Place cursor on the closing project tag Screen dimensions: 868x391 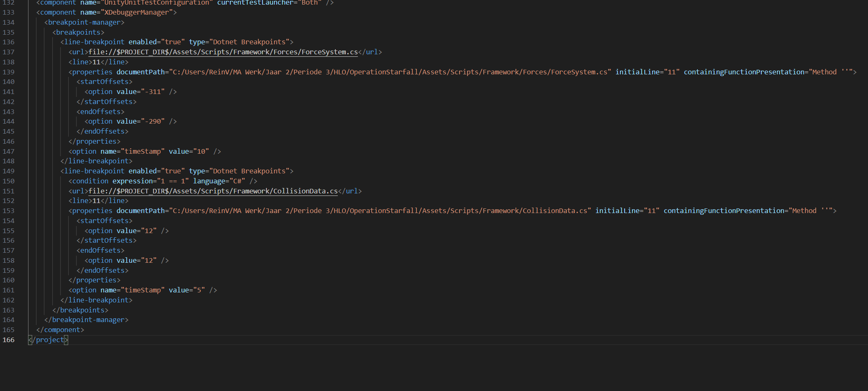tap(48, 340)
